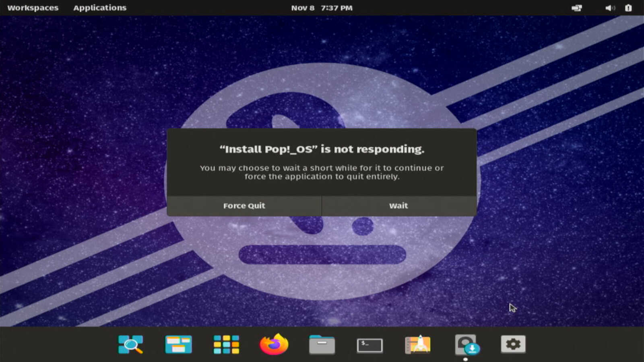The width and height of the screenshot is (644, 362).
Task: Click the "is not responding" dialog heading
Action: click(x=322, y=149)
